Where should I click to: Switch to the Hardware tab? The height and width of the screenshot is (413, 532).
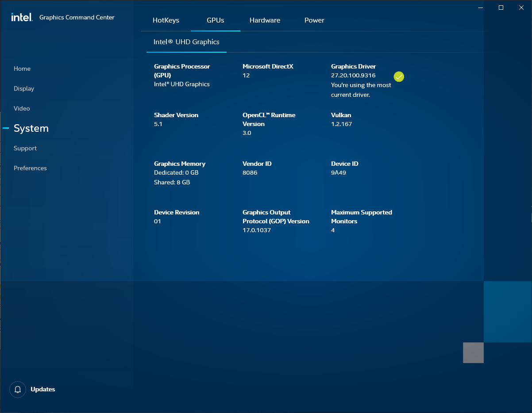265,20
